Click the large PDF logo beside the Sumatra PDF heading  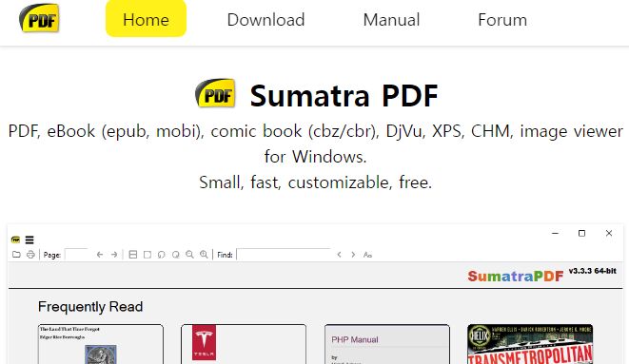pyautogui.click(x=215, y=93)
